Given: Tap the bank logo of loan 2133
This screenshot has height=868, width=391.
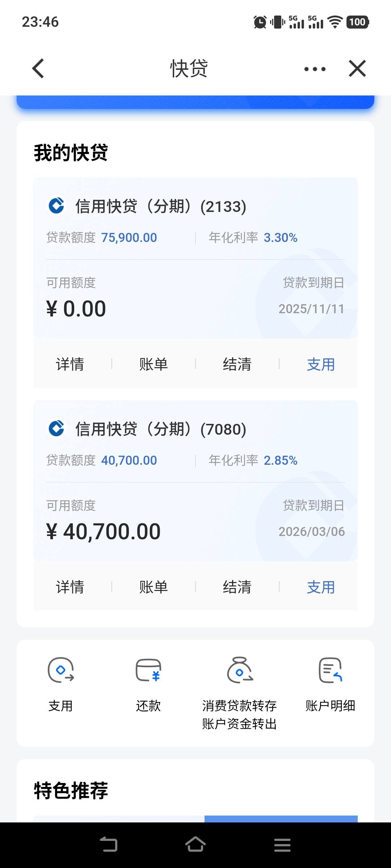Looking at the screenshot, I should pos(56,206).
